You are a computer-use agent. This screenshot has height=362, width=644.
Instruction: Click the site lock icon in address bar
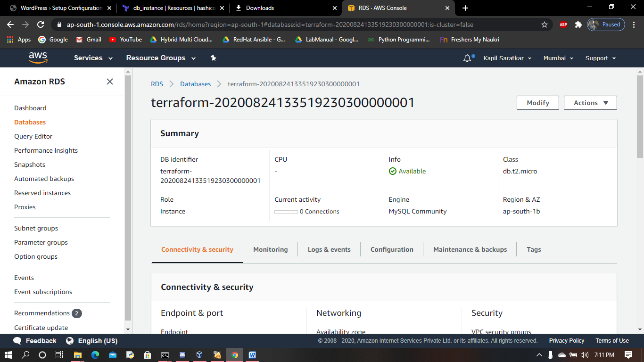pos(59,25)
